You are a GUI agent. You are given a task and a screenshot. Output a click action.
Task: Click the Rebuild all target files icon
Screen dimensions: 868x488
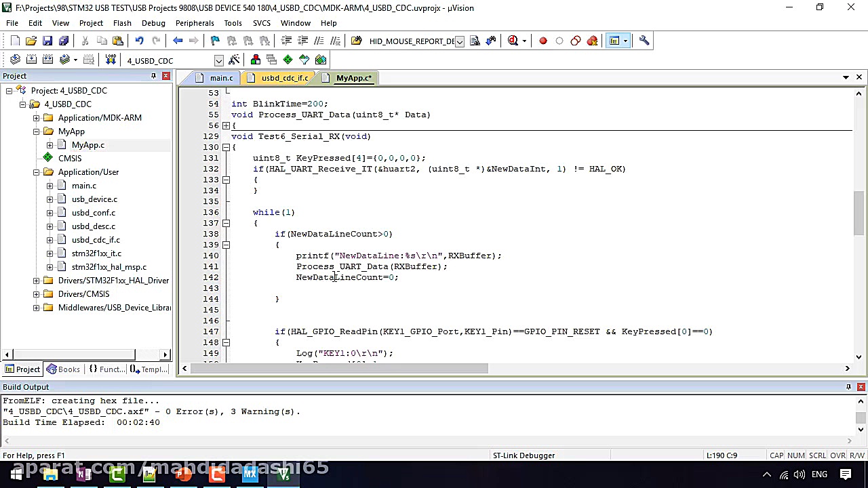pos(47,60)
